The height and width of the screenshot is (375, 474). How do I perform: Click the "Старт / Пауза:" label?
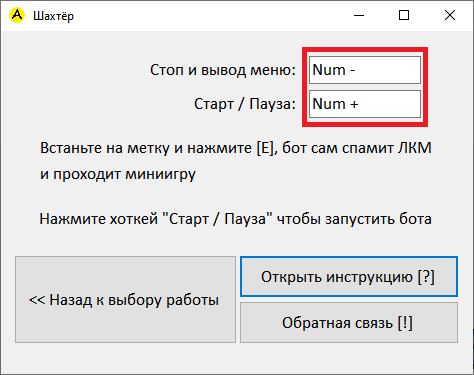click(x=245, y=104)
